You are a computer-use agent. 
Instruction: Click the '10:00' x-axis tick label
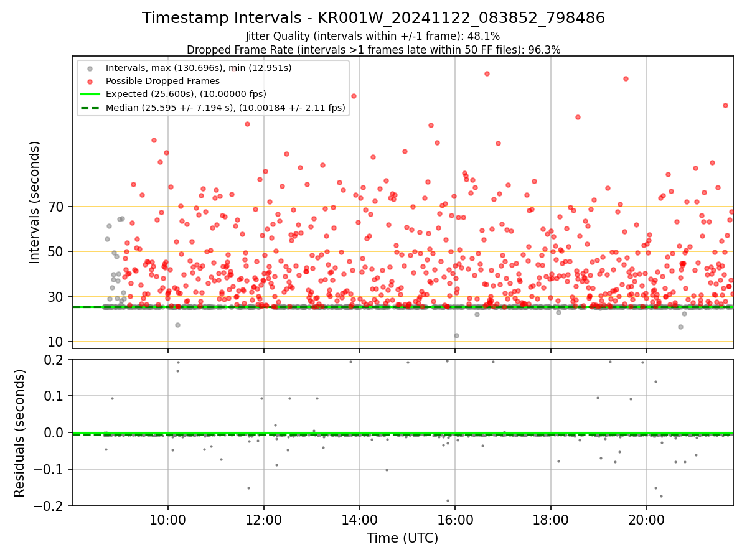point(168,520)
